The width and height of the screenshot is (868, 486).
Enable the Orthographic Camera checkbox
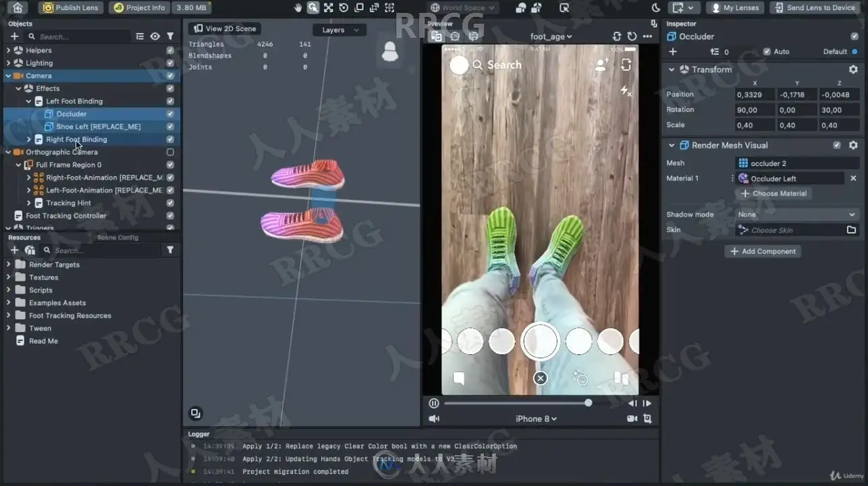point(170,152)
